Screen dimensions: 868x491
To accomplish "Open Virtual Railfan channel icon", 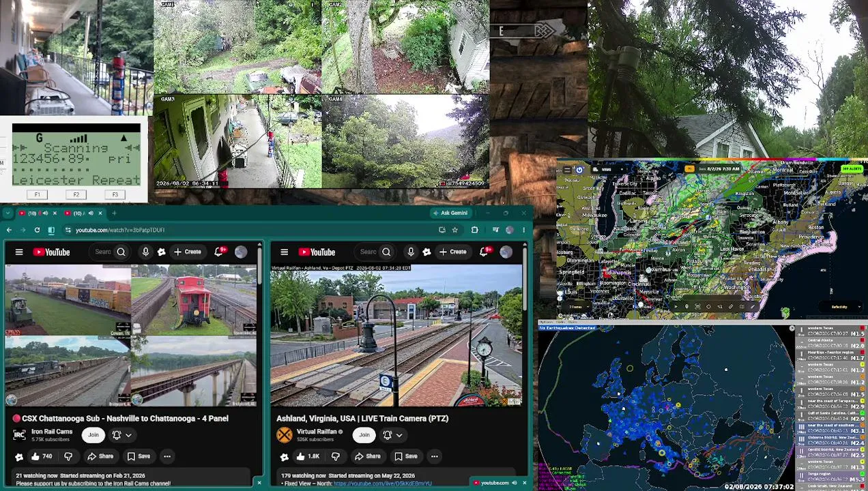I will (285, 434).
